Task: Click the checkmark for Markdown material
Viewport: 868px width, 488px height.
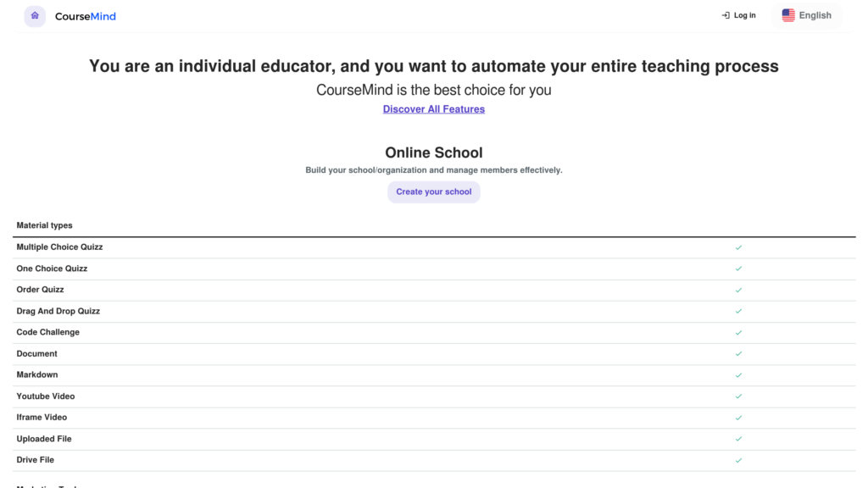Action: tap(738, 375)
